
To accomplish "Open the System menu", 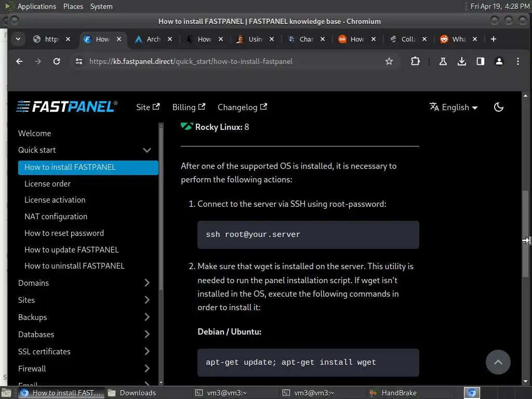I will [101, 6].
